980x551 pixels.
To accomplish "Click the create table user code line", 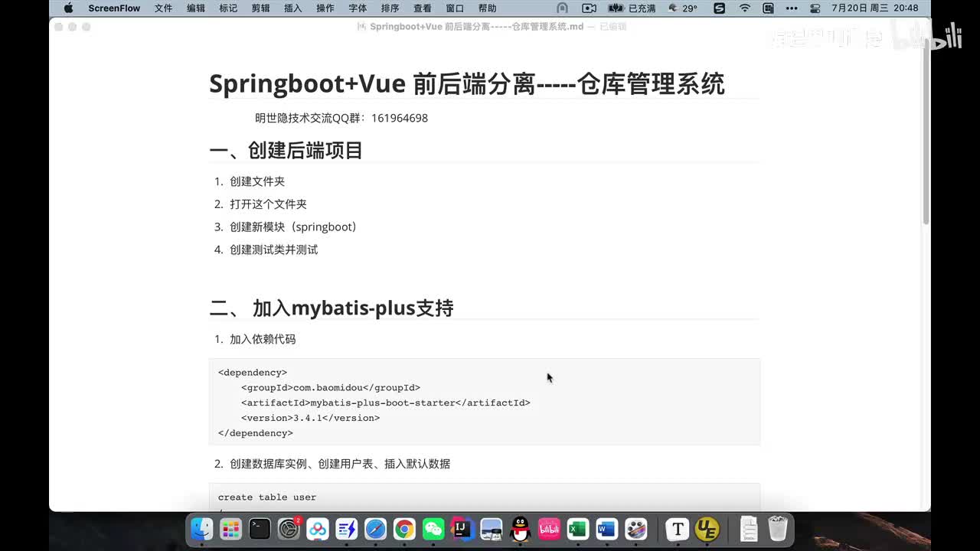I will click(x=267, y=497).
